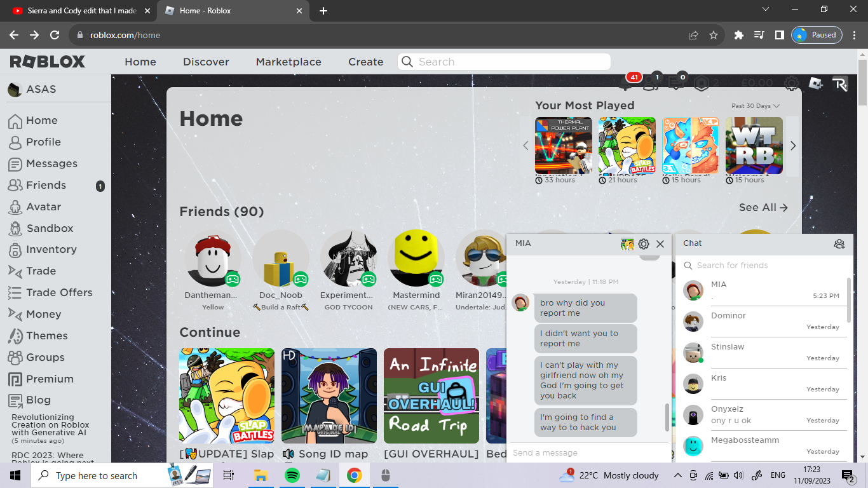Close the MIA chat window
Viewport: 868px width, 488px height.
point(660,244)
